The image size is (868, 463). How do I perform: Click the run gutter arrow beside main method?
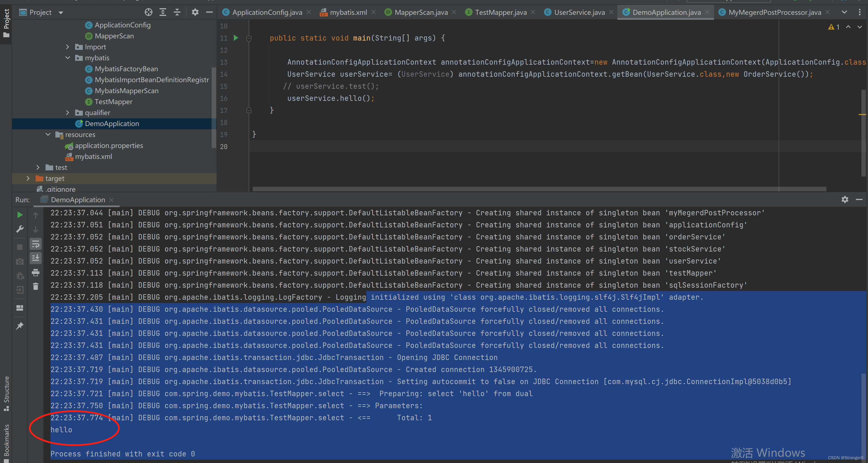click(236, 38)
